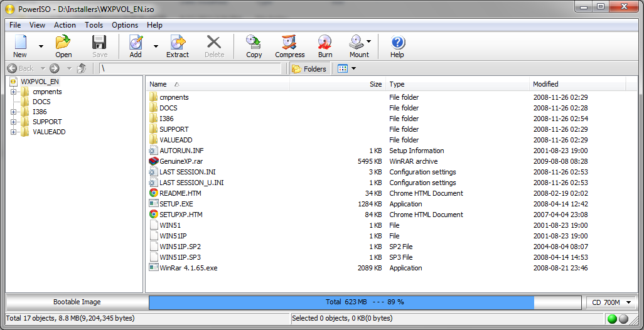644x330 pixels.
Task: Click the green status indicator light
Action: pos(613,319)
